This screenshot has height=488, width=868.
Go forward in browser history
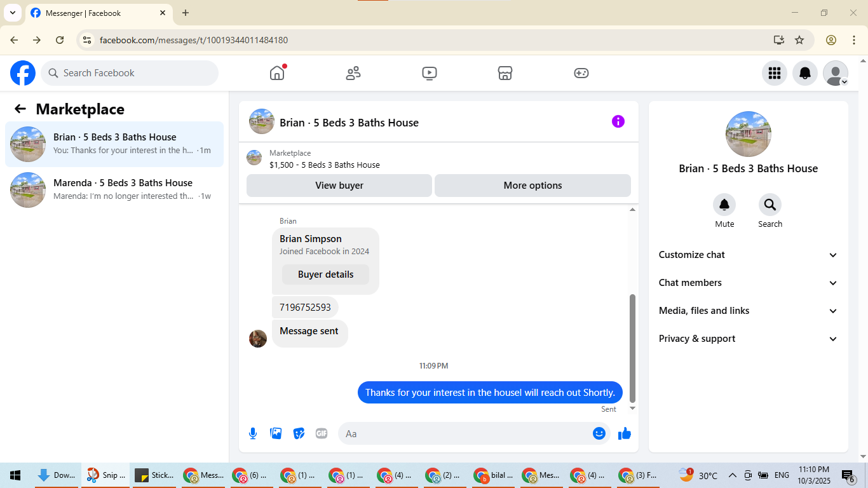pos(37,40)
